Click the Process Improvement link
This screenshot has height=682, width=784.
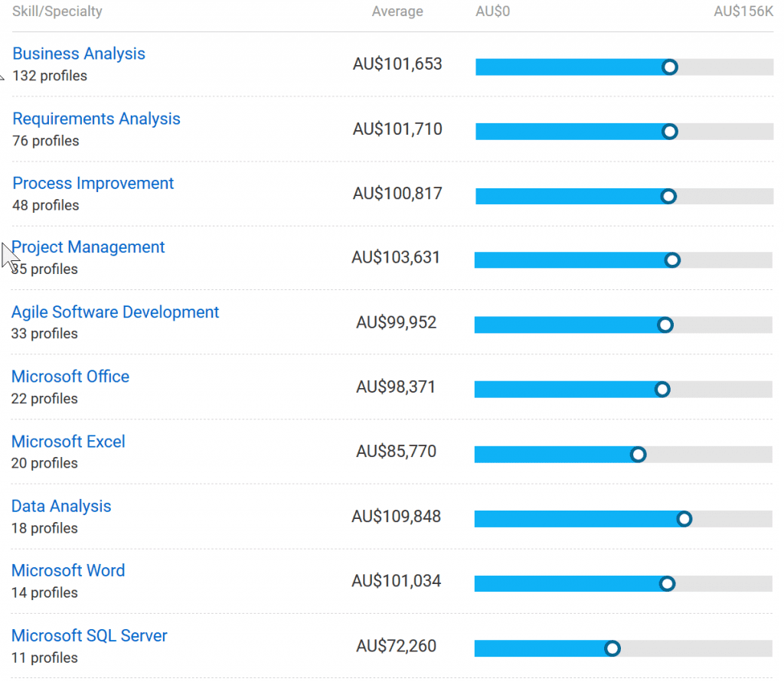93,184
